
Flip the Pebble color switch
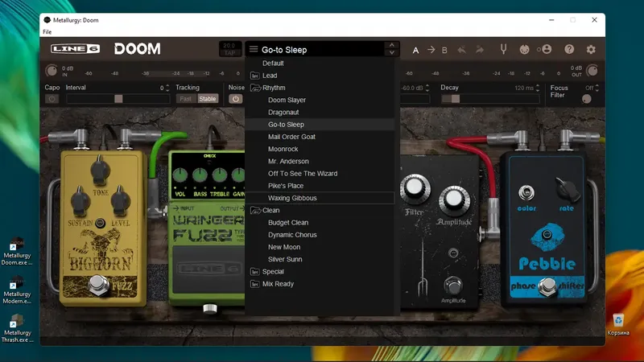(x=526, y=192)
